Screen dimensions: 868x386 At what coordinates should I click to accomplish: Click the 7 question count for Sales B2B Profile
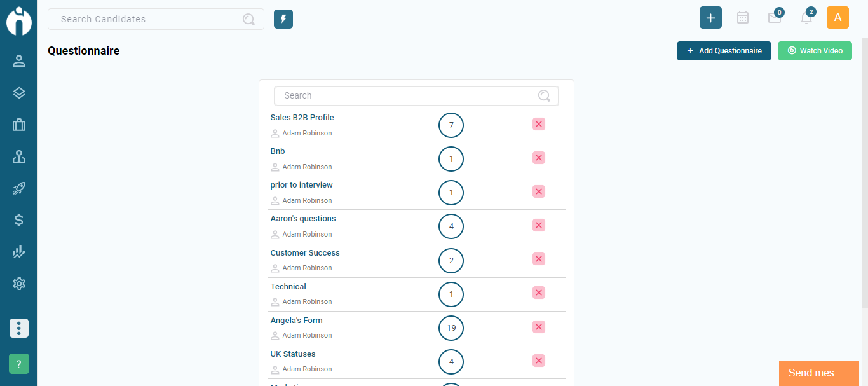451,125
